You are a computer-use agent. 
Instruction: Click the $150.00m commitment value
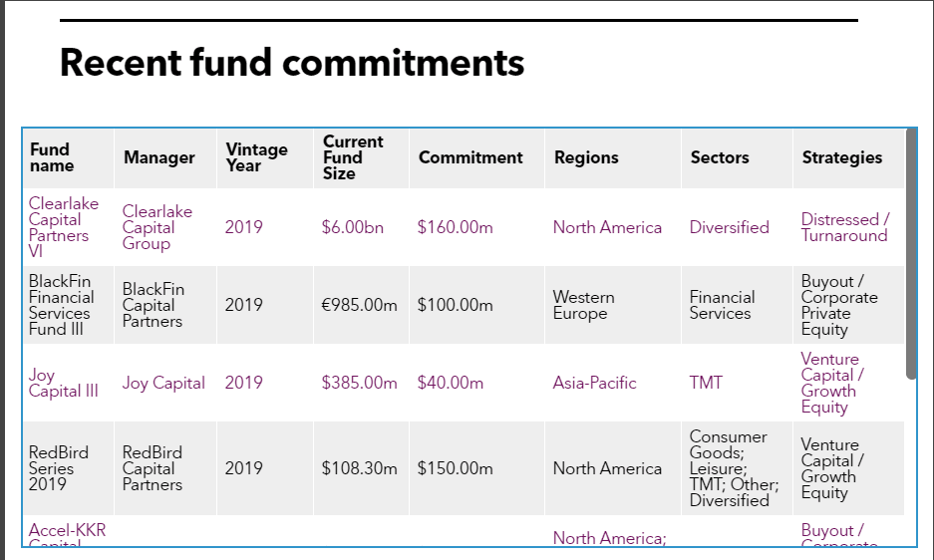click(x=456, y=468)
